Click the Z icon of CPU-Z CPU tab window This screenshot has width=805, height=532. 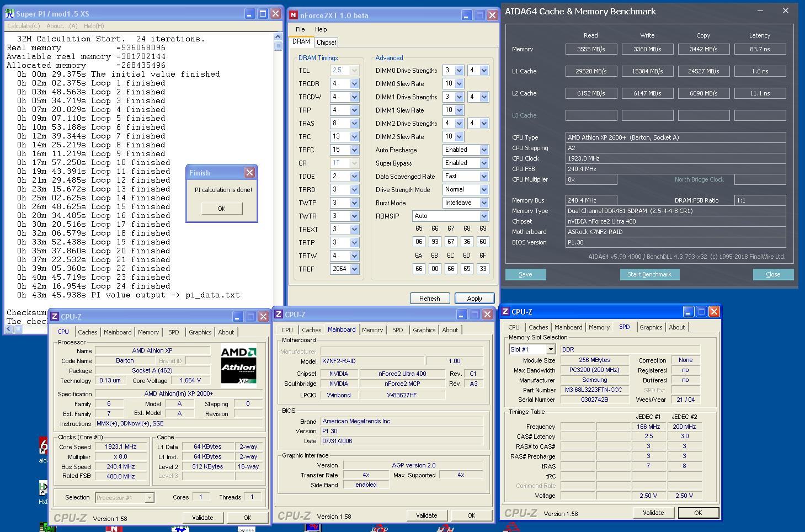[55, 316]
